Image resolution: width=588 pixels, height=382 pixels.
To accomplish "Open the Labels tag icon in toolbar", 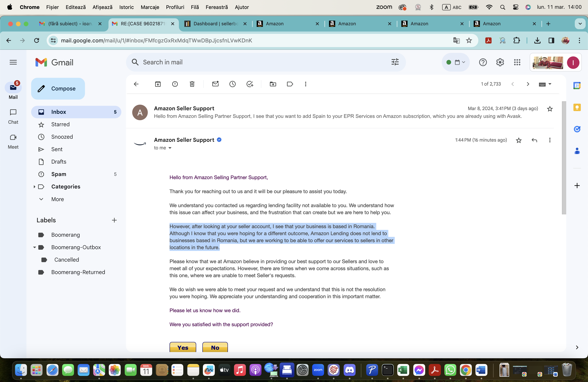I will tap(290, 84).
